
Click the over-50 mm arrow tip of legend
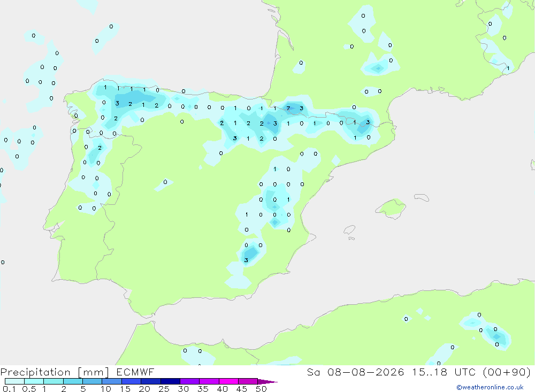tap(267, 382)
